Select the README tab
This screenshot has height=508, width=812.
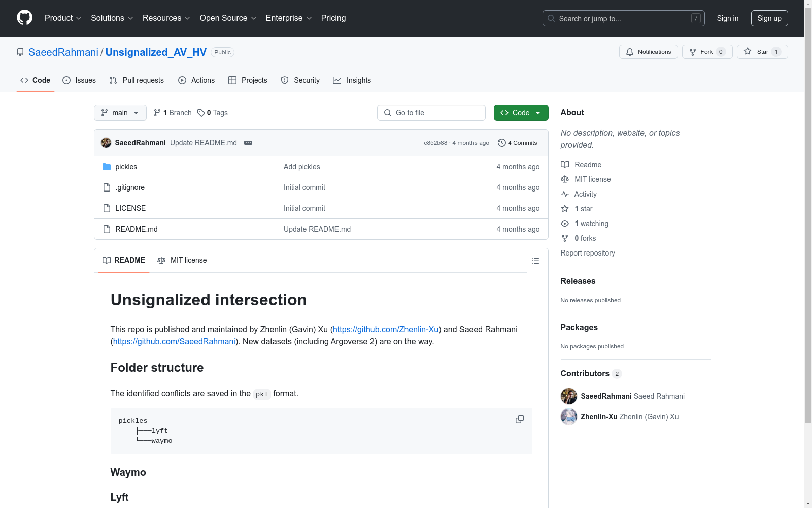click(x=124, y=260)
